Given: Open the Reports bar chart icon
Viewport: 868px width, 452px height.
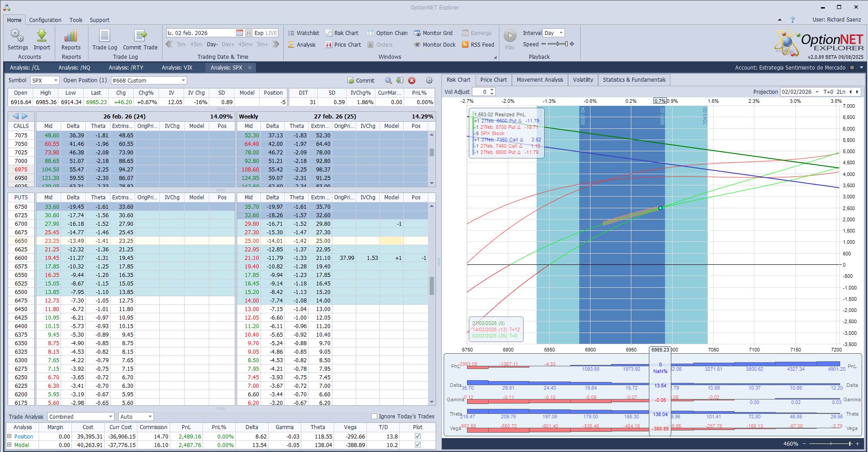Looking at the screenshot, I should pos(71,36).
